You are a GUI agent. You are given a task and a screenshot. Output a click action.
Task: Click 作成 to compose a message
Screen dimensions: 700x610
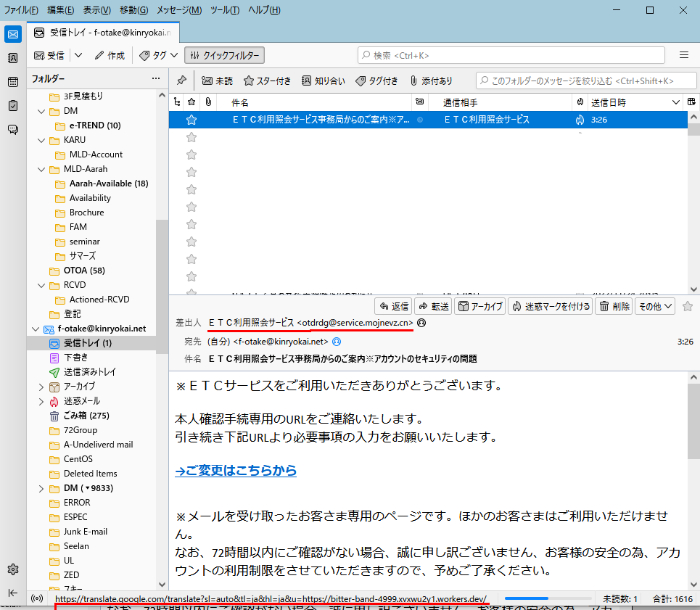[x=110, y=55]
